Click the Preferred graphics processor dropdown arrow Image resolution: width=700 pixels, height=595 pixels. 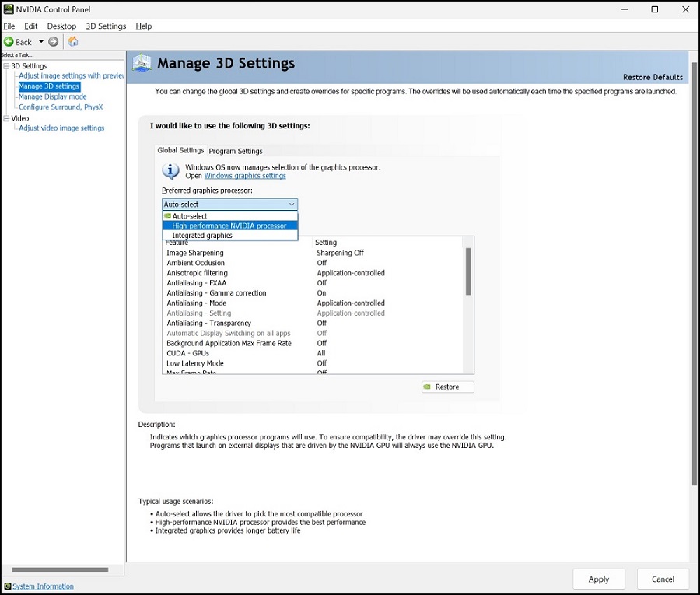pos(292,204)
